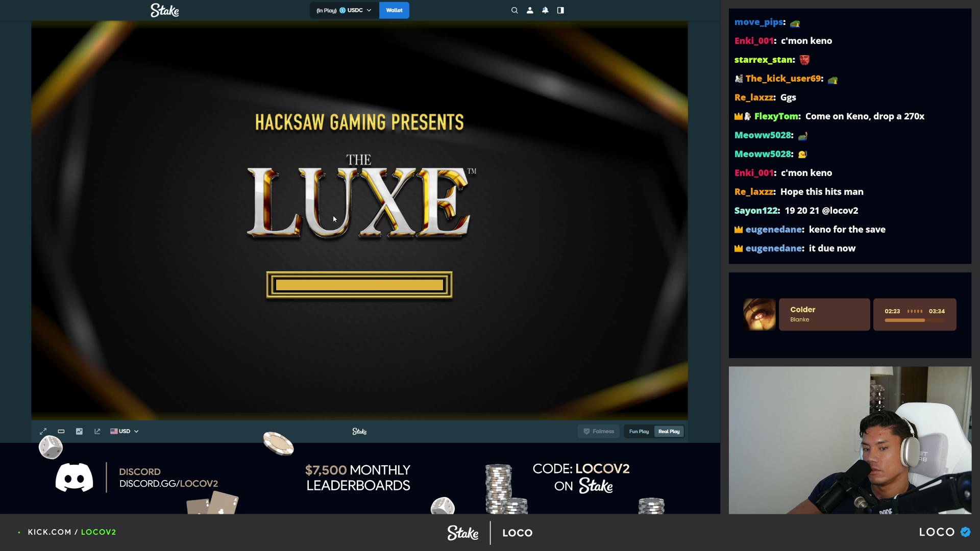The image size is (980, 551).
Task: Click the Fairness button
Action: click(x=599, y=432)
